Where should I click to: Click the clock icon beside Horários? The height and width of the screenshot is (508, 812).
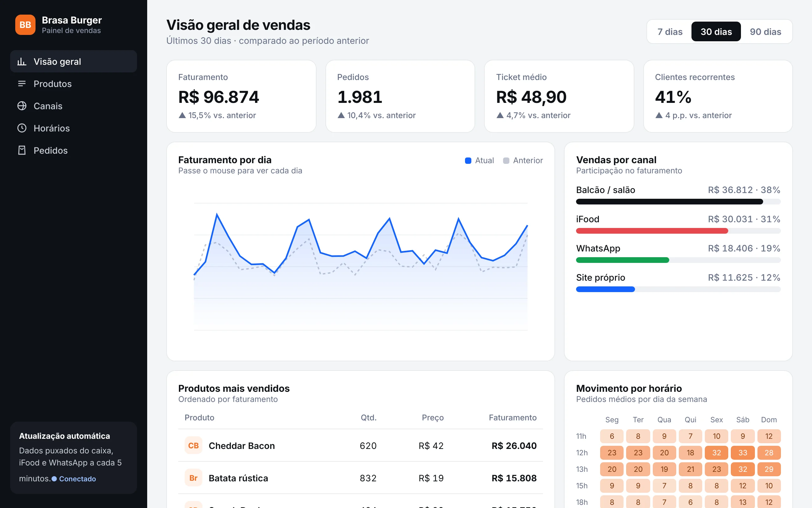[22, 128]
